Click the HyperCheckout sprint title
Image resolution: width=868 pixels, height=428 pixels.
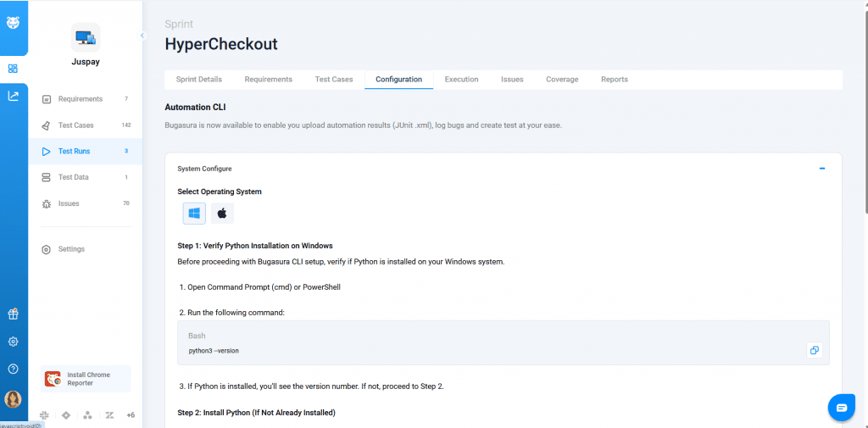(x=221, y=44)
